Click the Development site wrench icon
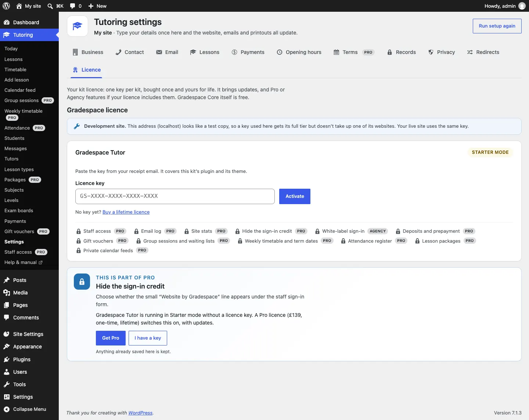Screen dimensions: 529x420 pyautogui.click(x=77, y=126)
